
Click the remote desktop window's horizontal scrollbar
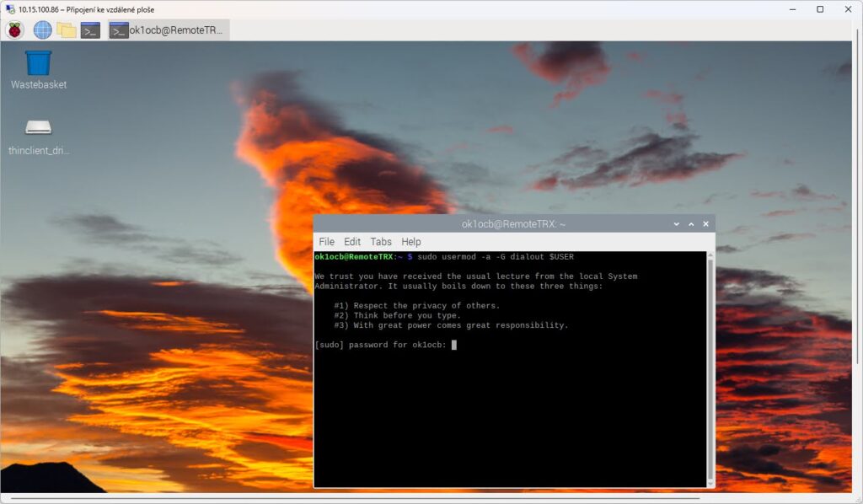pyautogui.click(x=421, y=497)
